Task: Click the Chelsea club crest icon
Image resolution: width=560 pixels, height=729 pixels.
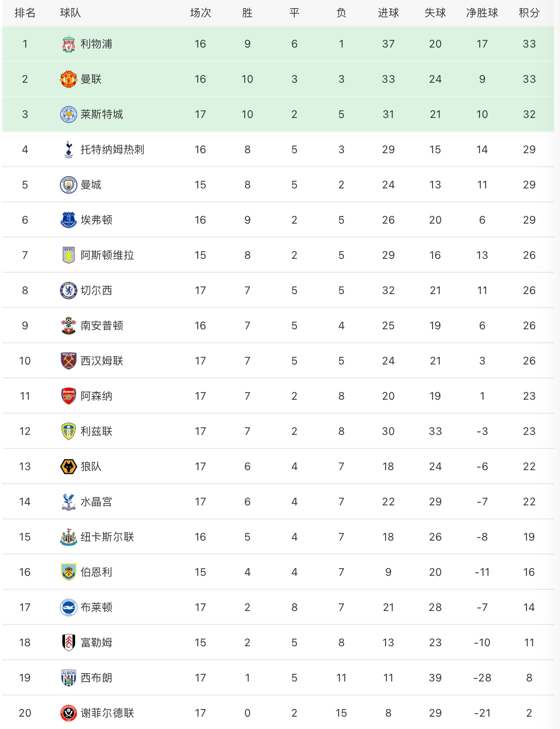Action: click(x=69, y=291)
